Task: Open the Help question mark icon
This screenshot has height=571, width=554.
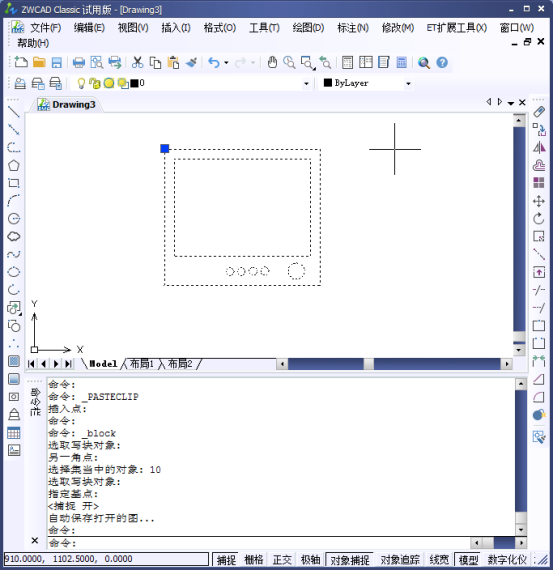Action: 442,62
